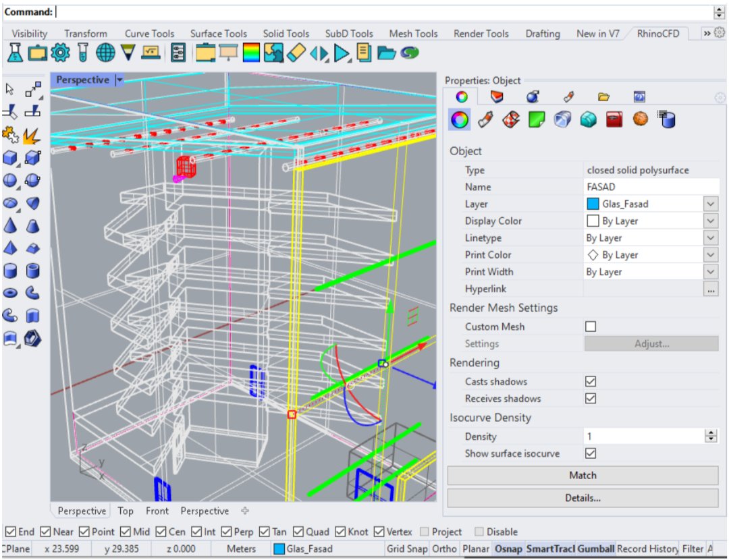Toggle Record History in status bar
This screenshot has height=560, width=729.
click(647, 549)
